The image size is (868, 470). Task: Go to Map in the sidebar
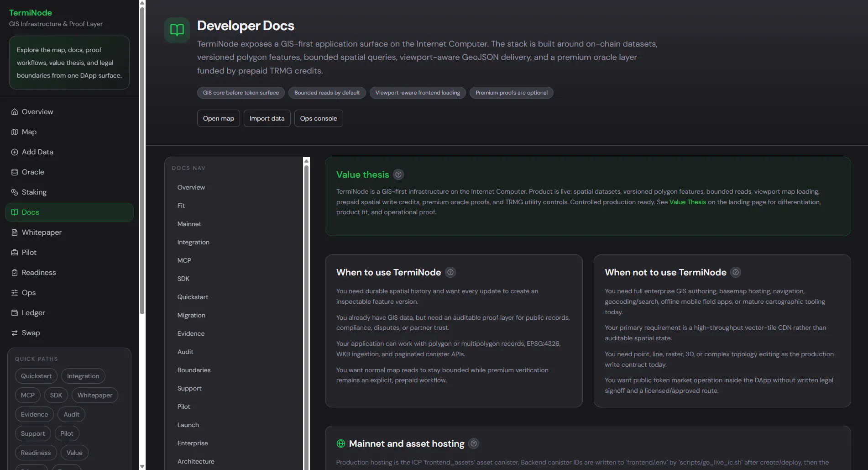point(69,132)
